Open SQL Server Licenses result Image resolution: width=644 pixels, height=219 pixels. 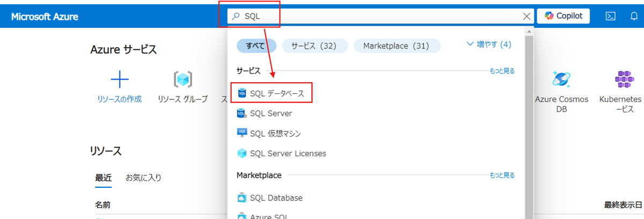click(x=288, y=153)
